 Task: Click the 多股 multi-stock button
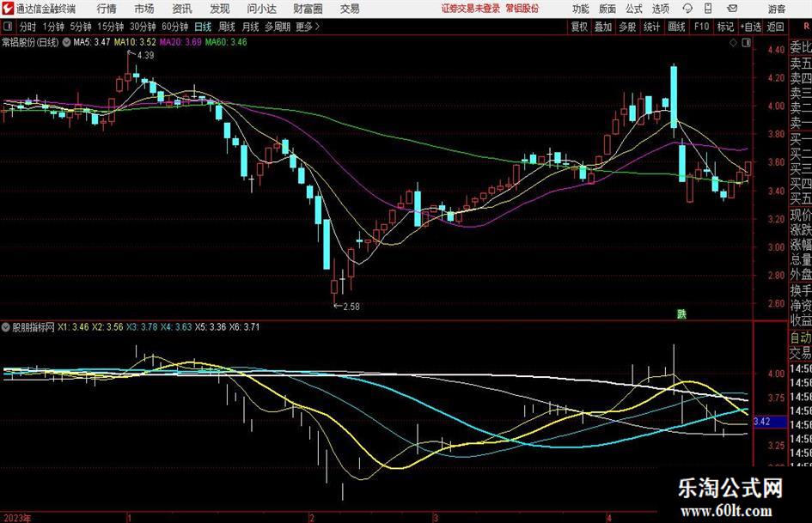coord(627,27)
